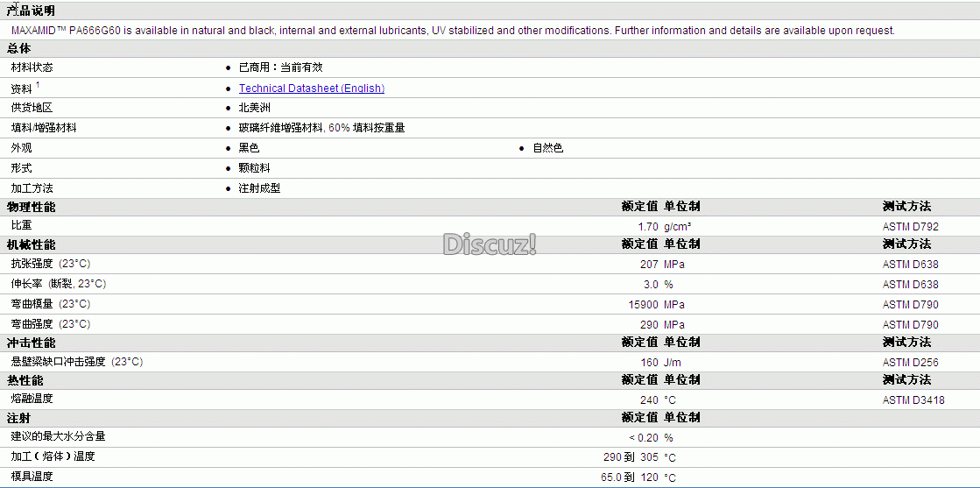Viewport: 980px width, 488px height.
Task: Click the 颗粒料 value
Action: [x=254, y=168]
